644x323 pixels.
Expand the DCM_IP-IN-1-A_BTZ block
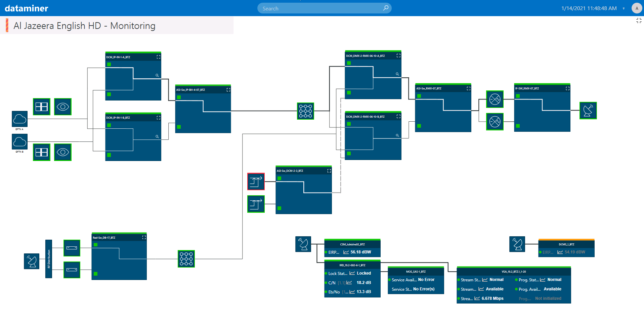159,57
